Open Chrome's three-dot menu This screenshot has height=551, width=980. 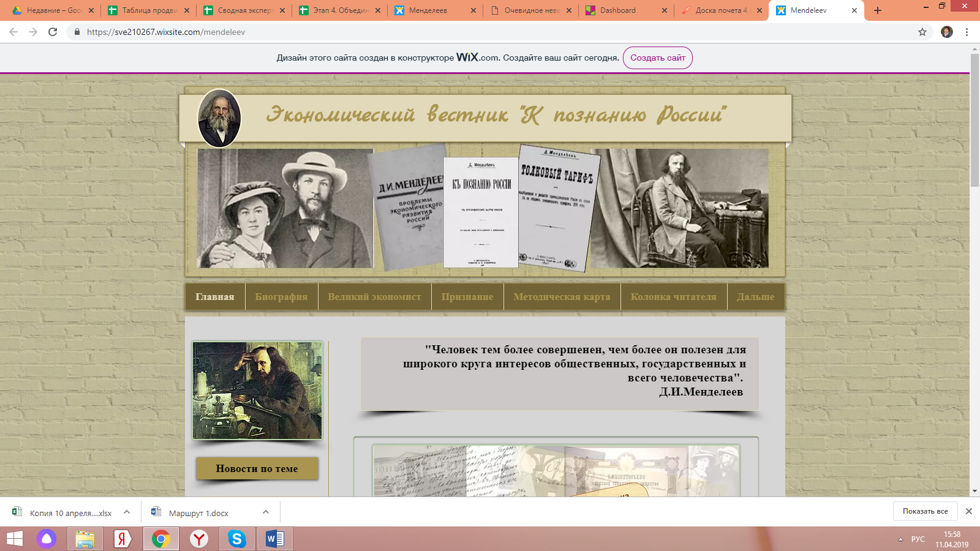(x=967, y=32)
